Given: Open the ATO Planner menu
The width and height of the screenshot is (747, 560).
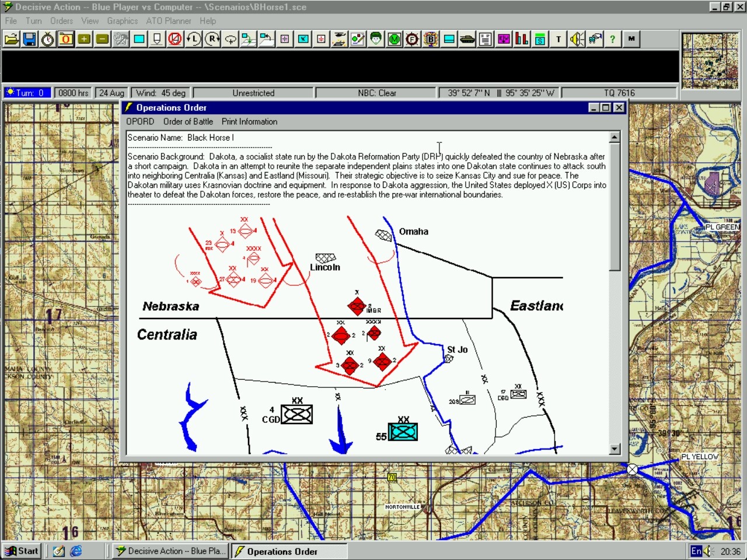Looking at the screenshot, I should [169, 21].
